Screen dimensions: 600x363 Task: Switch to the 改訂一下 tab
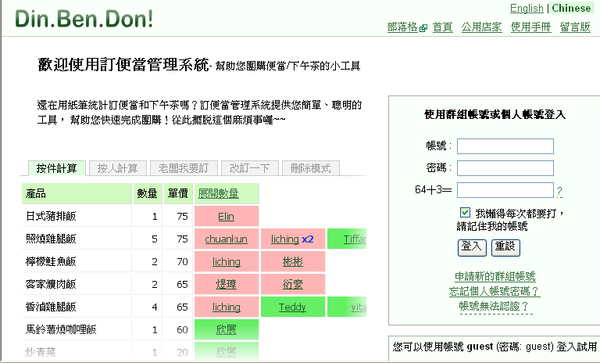(249, 168)
